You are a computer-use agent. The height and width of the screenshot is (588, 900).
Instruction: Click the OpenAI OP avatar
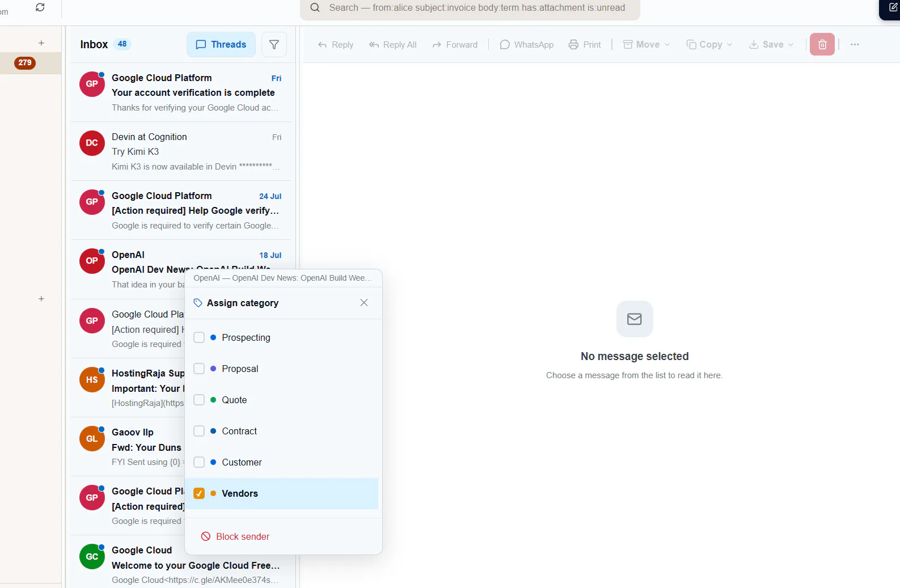tap(92, 261)
